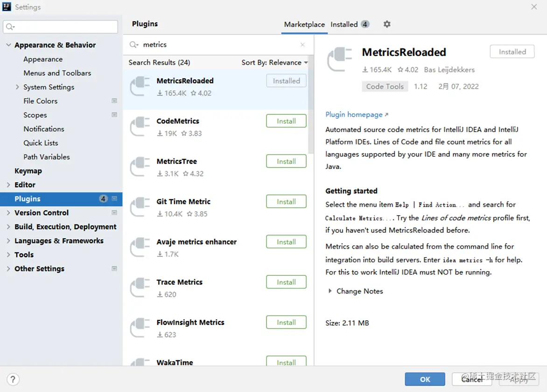
Task: Expand Languages & Frameworks section
Action: pyautogui.click(x=8, y=241)
